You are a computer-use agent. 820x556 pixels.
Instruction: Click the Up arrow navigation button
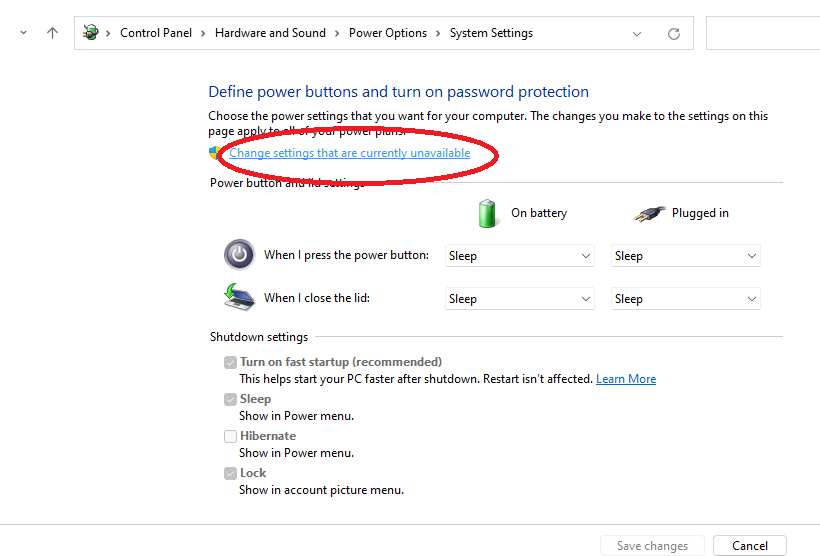(x=52, y=33)
